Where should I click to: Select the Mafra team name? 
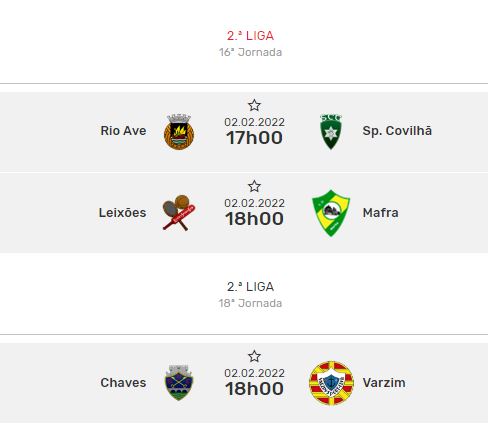380,213
